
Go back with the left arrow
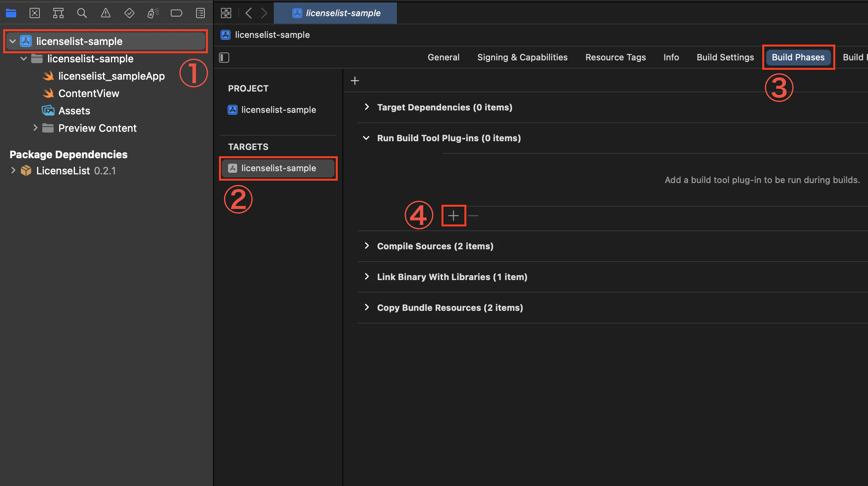[249, 13]
